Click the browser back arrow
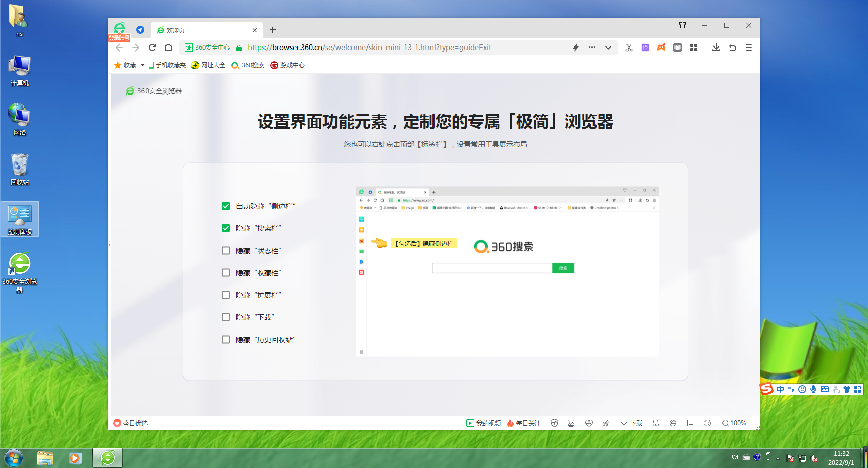Viewport: 868px width, 468px height. click(x=119, y=48)
